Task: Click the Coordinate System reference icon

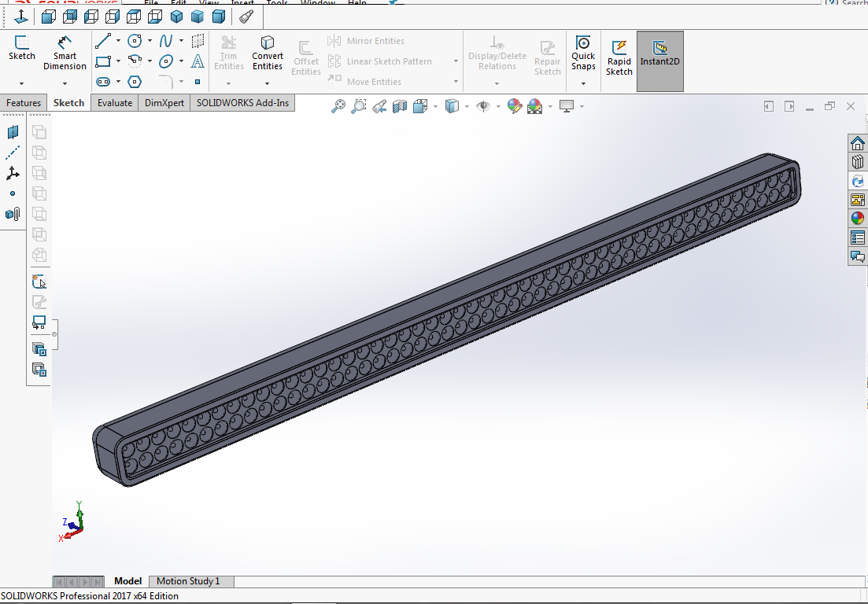Action: coord(13,173)
